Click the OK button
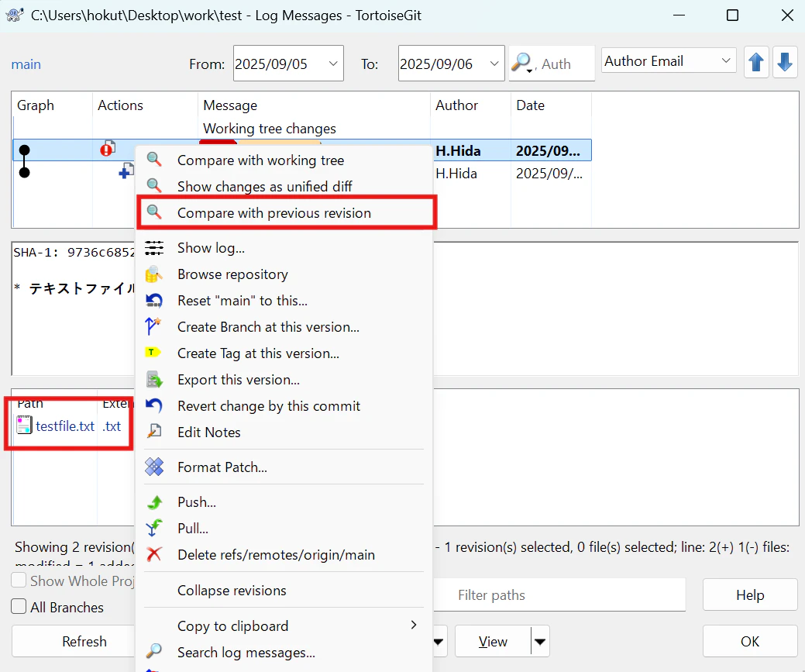Screen dimensions: 805x672 click(749, 641)
